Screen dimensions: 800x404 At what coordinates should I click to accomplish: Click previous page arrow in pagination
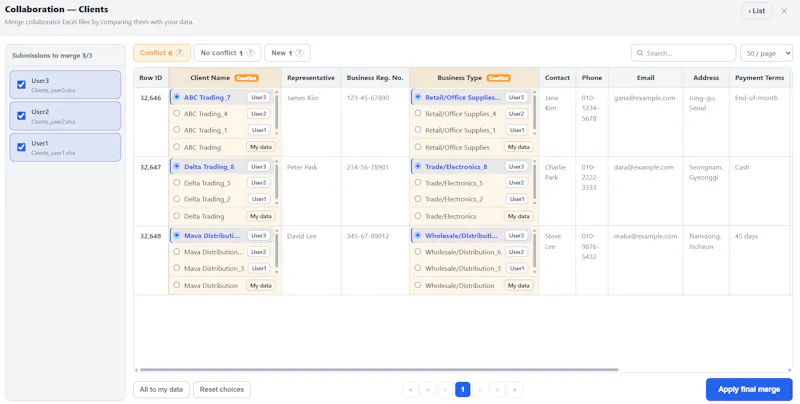point(445,390)
